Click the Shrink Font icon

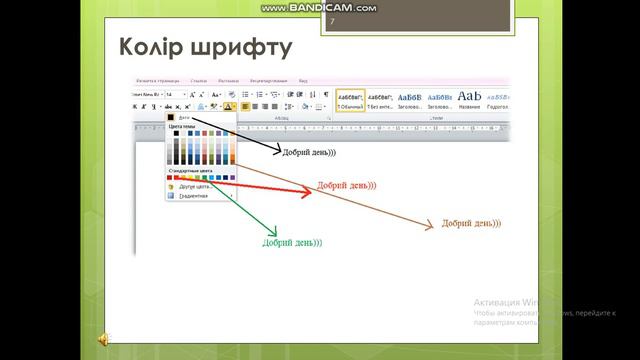(201, 95)
